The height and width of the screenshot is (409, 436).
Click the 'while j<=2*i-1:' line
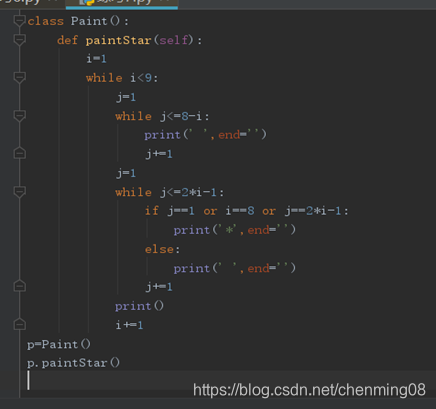pos(169,192)
